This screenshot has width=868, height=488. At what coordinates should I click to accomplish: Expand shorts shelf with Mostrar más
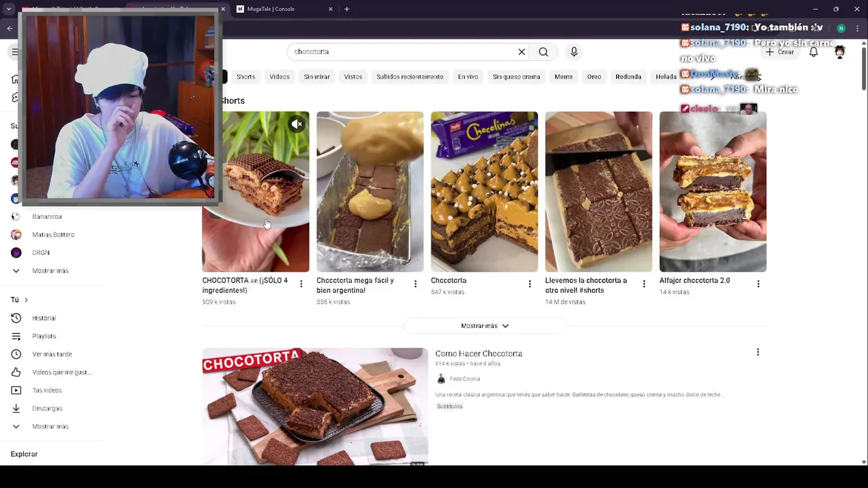[x=484, y=326]
